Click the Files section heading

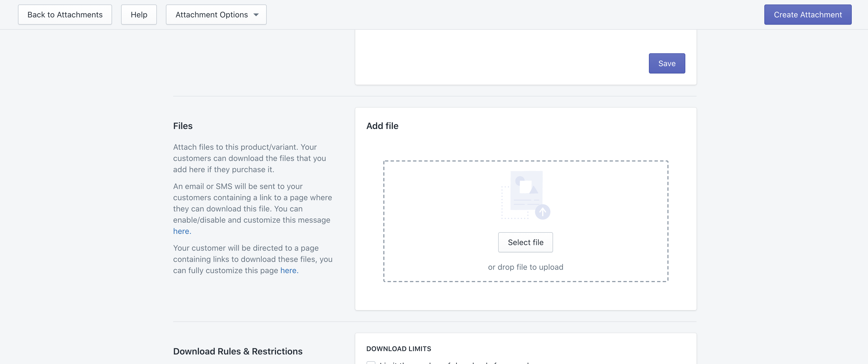coord(183,126)
